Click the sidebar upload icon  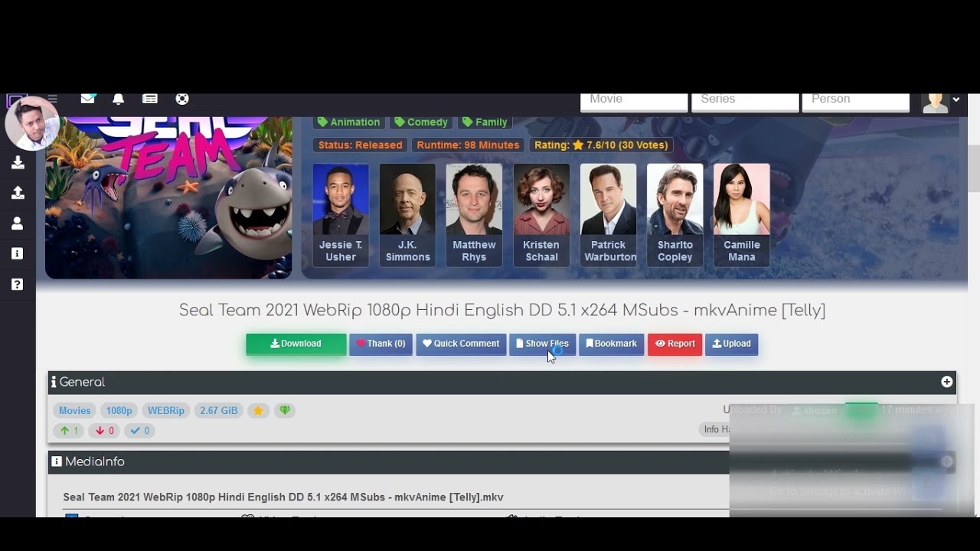18,193
